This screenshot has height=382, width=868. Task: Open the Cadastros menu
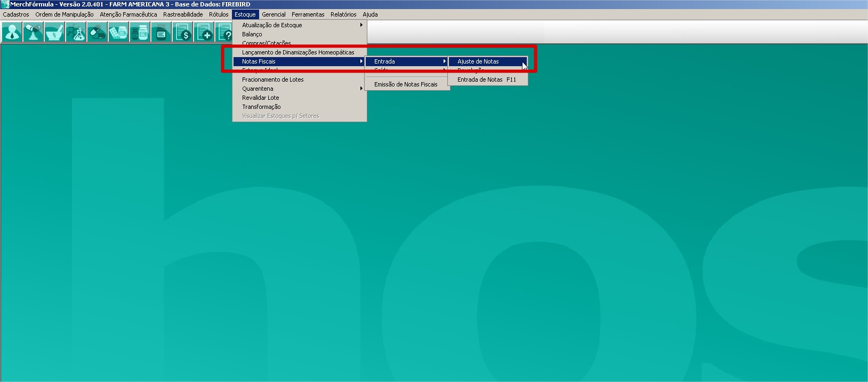click(16, 14)
